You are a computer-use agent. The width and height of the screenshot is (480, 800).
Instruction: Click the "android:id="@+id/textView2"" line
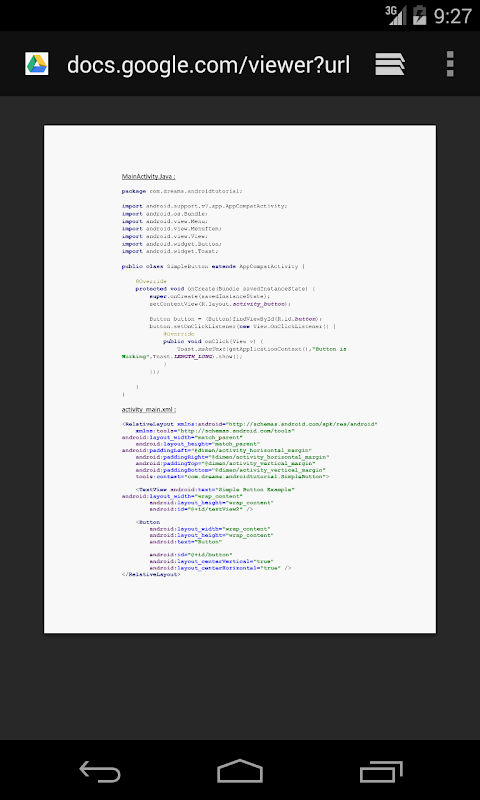(x=201, y=509)
